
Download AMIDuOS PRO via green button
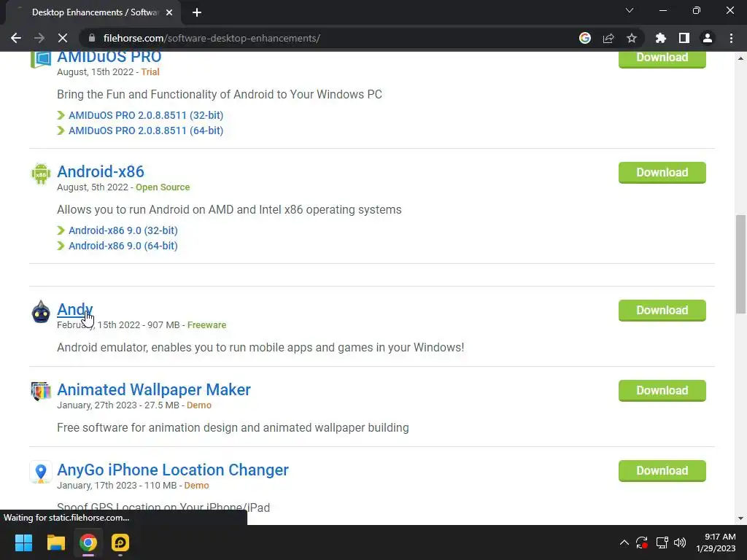[662, 59]
